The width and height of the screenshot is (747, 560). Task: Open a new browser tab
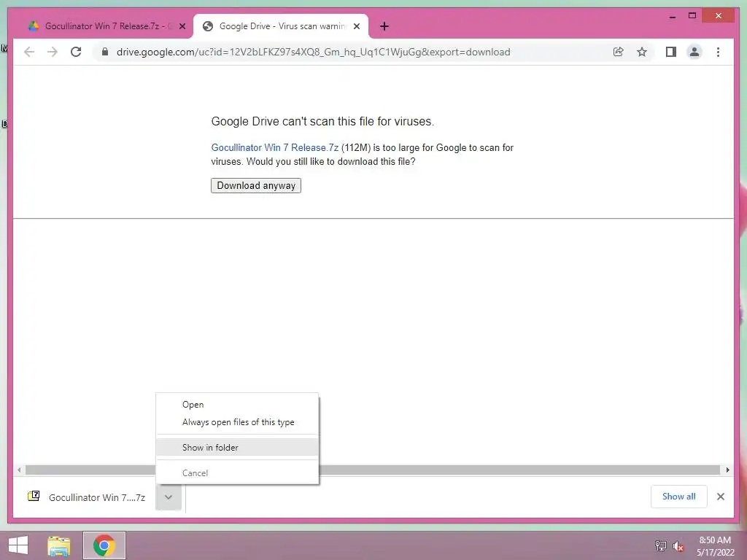tap(384, 26)
